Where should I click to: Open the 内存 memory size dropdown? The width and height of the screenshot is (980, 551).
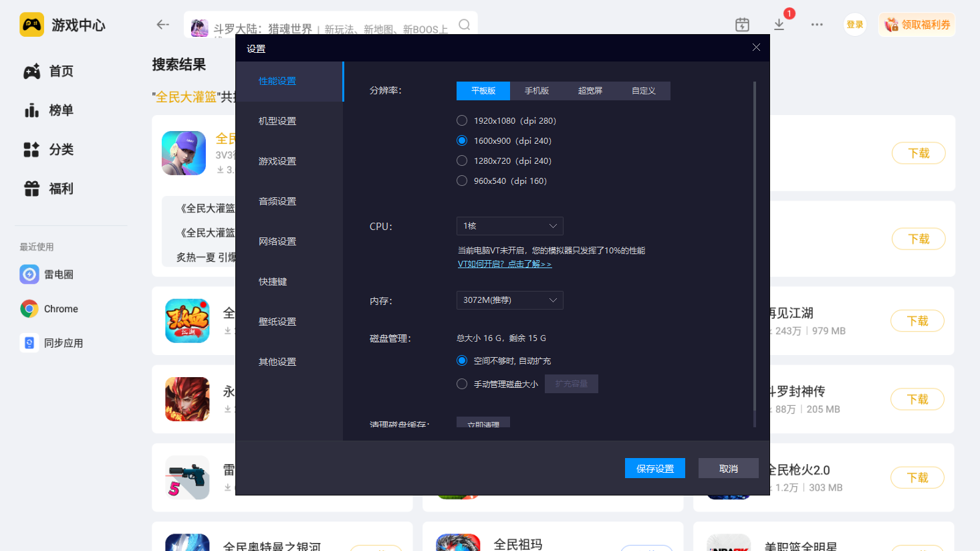(510, 300)
